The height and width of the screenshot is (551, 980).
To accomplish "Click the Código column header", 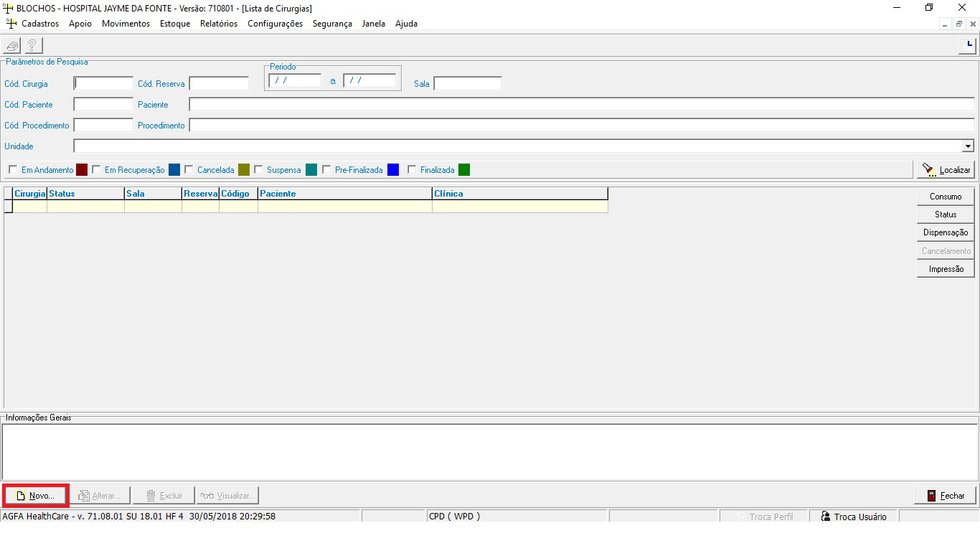I will (239, 194).
